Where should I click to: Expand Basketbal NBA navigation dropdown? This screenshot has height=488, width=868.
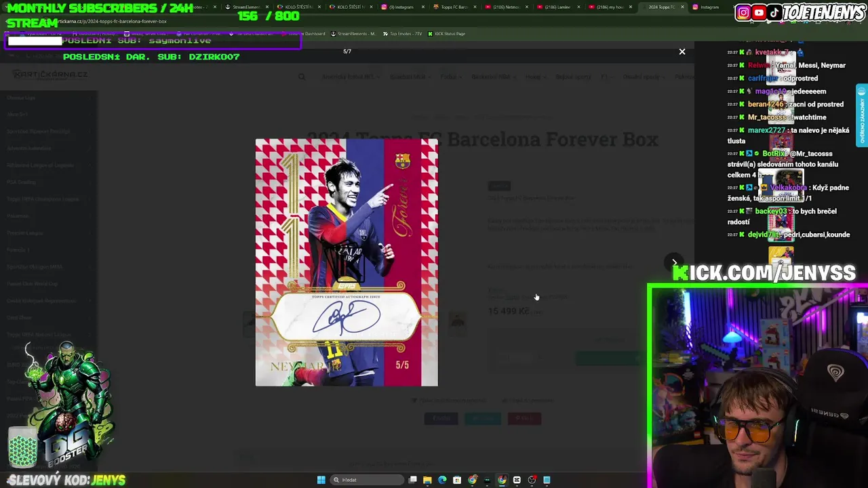(493, 77)
